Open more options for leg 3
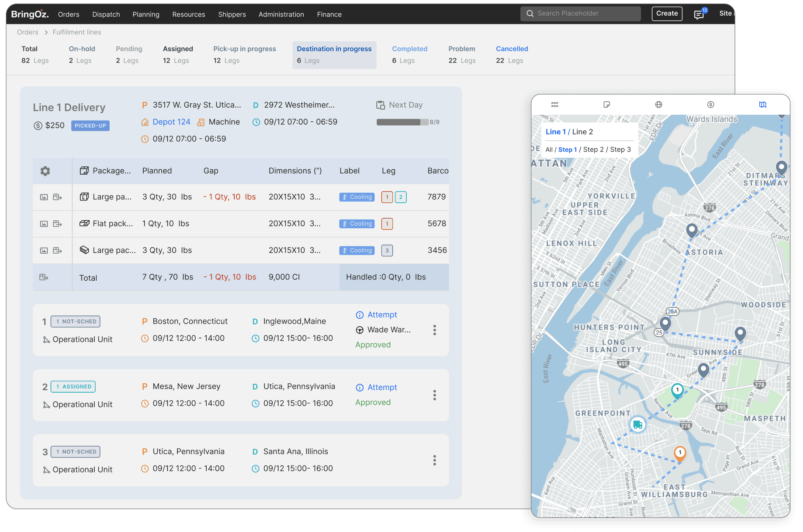Screen dimensions: 803x532 pos(435,460)
